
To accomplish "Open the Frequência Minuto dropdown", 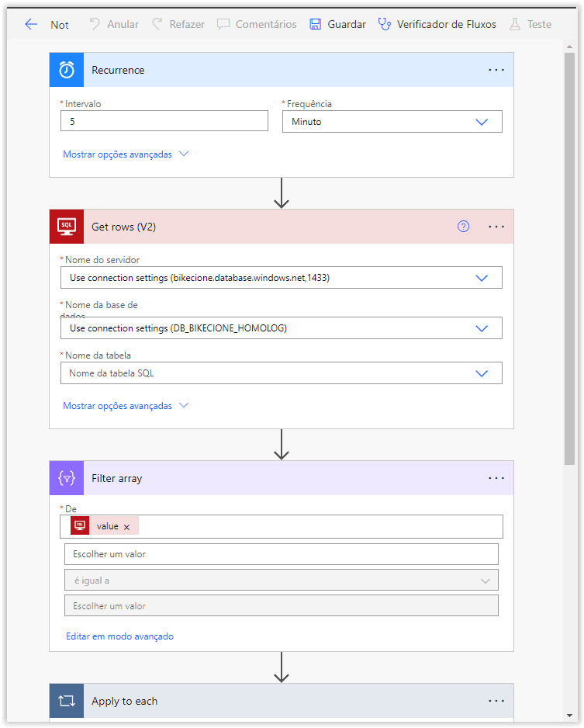I will click(x=392, y=122).
